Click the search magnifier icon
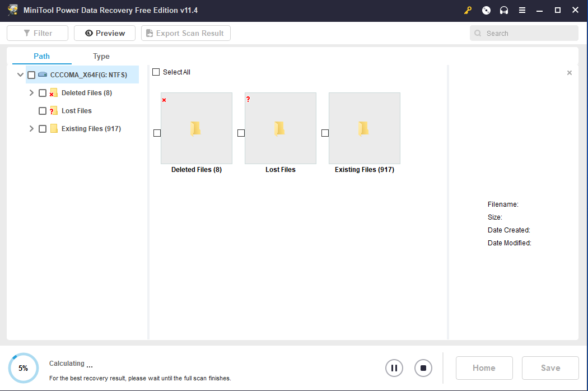 click(478, 34)
